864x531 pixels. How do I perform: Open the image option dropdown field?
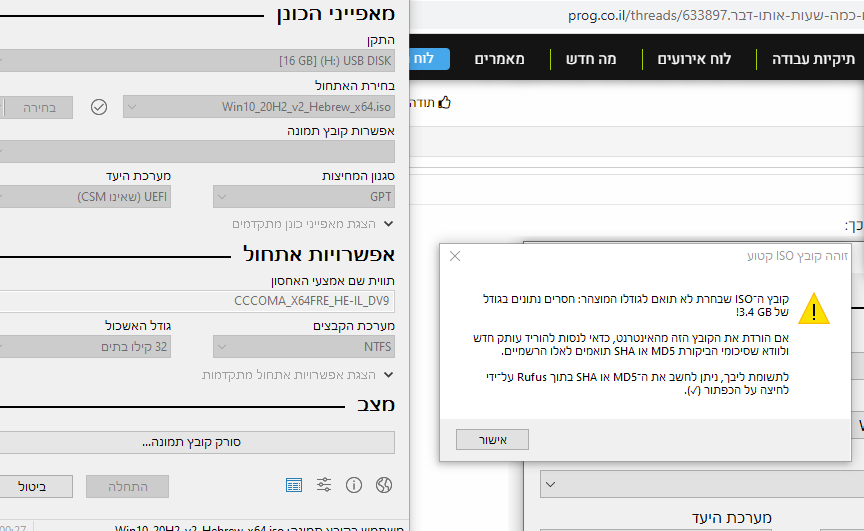pos(197,151)
